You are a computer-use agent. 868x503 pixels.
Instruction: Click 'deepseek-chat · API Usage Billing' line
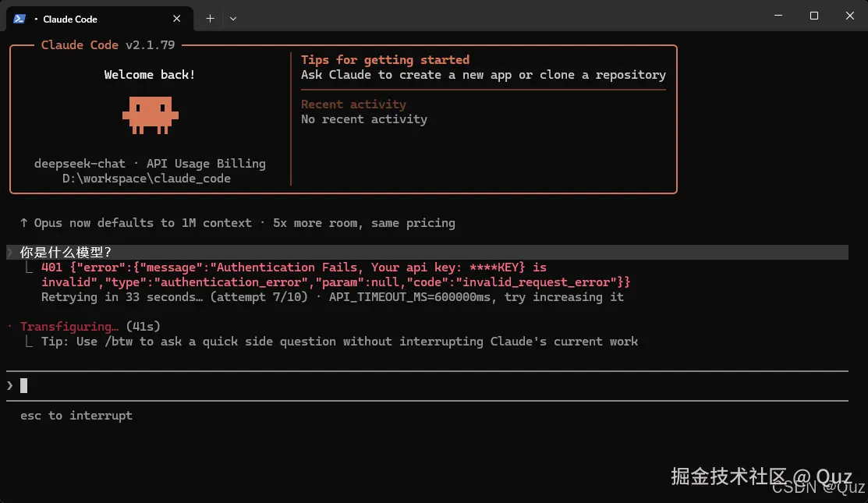(x=150, y=164)
